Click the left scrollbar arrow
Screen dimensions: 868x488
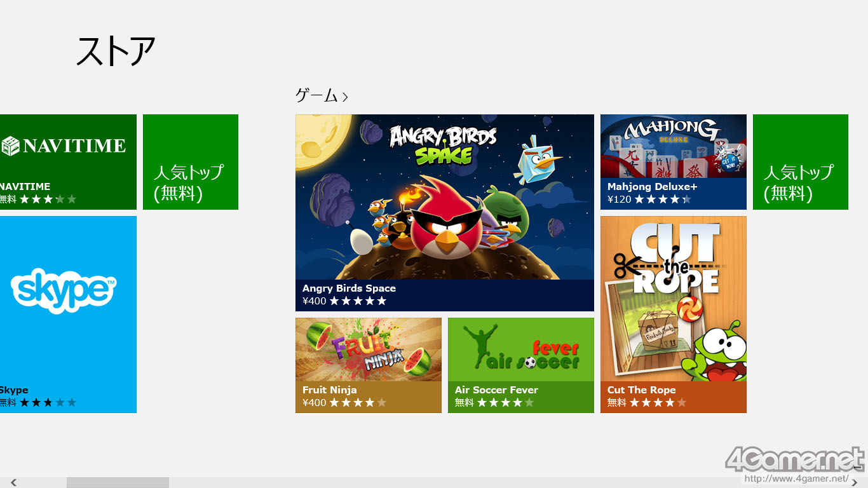13,483
